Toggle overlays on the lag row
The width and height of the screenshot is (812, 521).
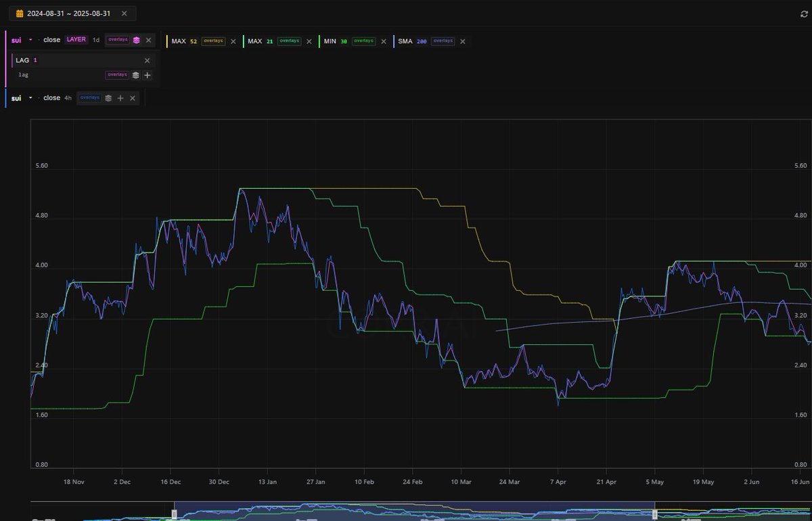(x=117, y=74)
